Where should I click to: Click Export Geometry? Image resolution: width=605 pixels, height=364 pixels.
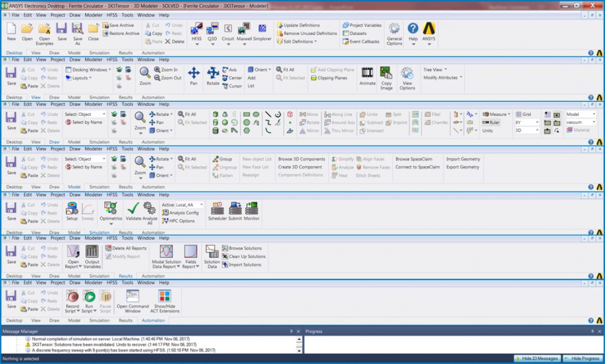coord(463,167)
